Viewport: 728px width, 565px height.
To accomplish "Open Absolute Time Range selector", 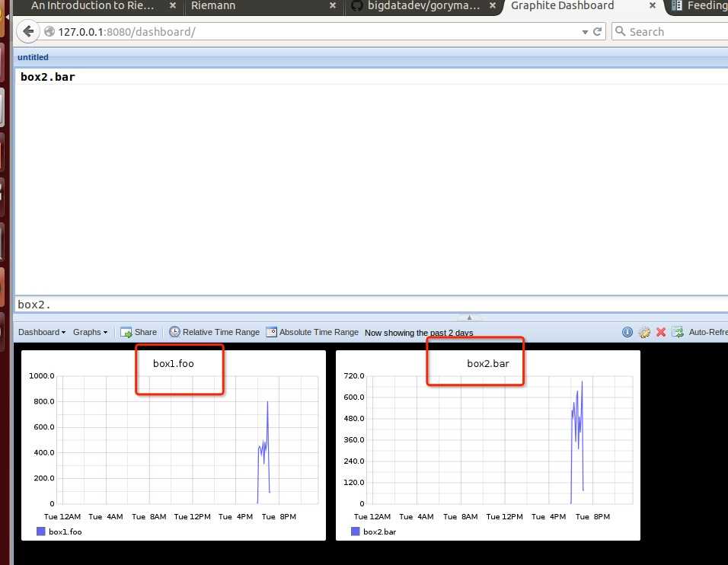I will click(312, 333).
